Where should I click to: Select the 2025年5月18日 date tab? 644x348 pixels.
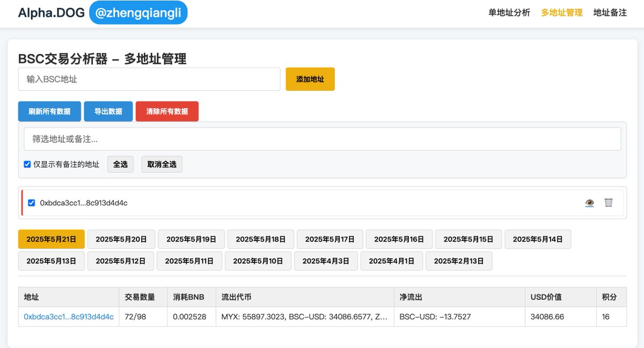point(261,239)
